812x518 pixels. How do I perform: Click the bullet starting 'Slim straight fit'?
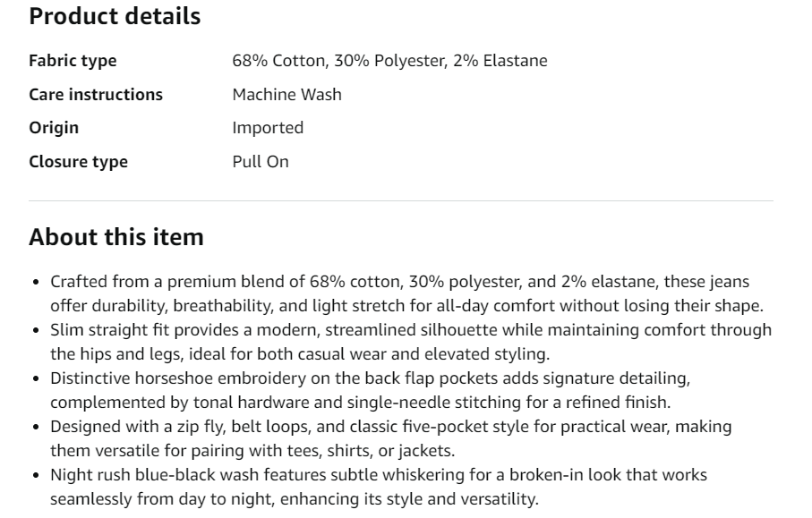pyautogui.click(x=403, y=341)
